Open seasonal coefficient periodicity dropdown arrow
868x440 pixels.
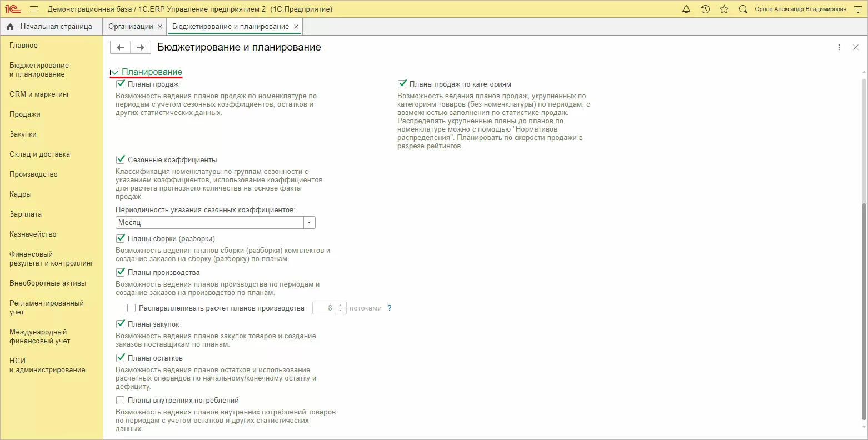(310, 223)
